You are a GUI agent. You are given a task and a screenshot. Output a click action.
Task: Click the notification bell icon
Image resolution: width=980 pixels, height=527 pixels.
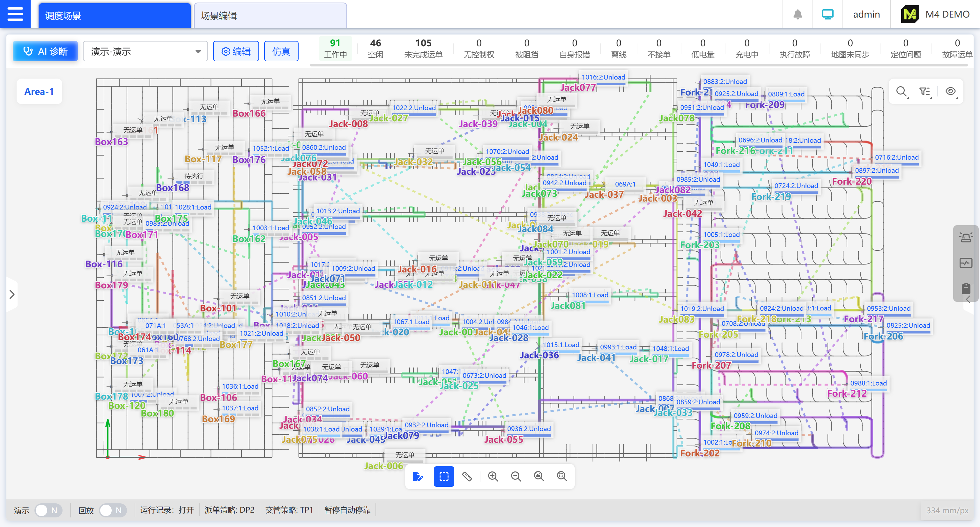click(798, 14)
